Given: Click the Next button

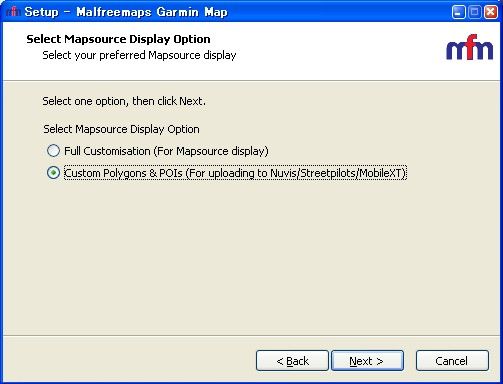Looking at the screenshot, I should (367, 361).
